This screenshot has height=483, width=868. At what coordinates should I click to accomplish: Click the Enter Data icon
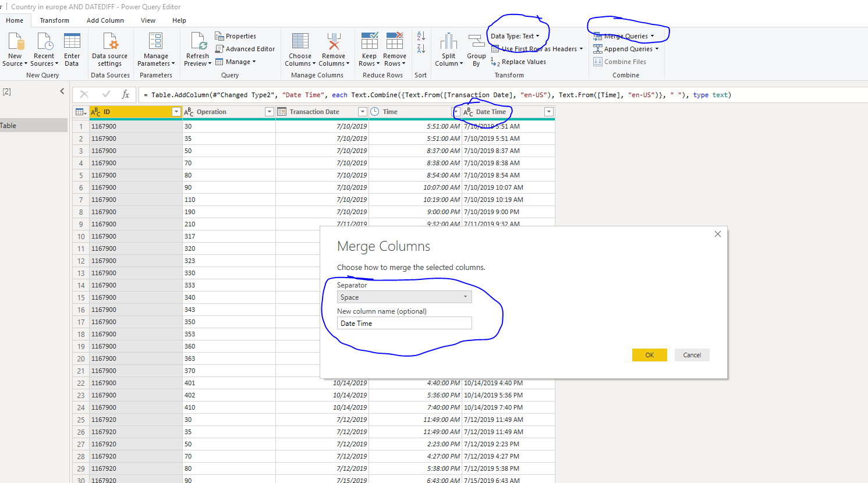pyautogui.click(x=72, y=42)
